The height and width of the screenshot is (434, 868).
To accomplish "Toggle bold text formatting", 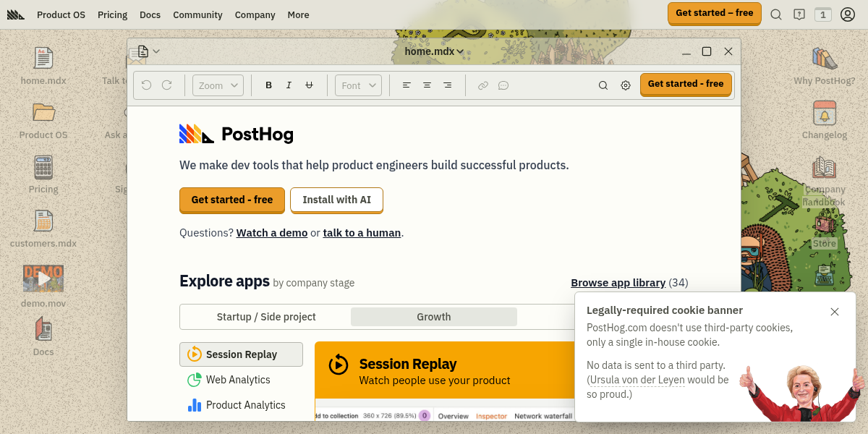I will point(268,85).
